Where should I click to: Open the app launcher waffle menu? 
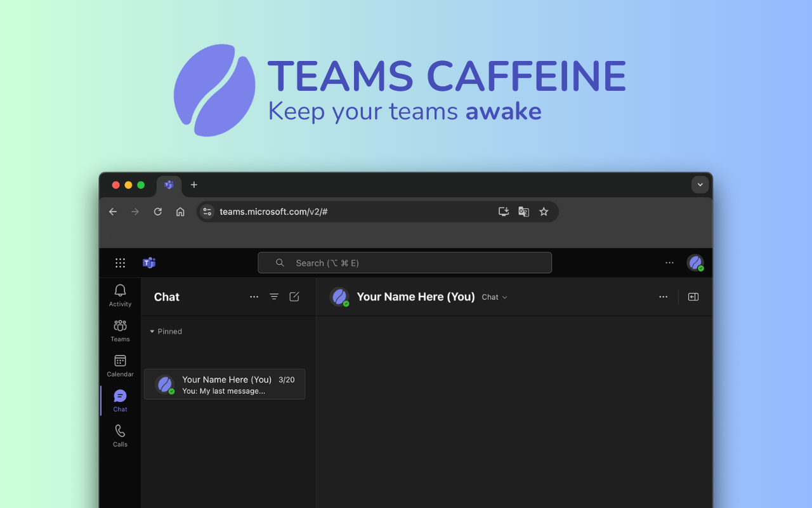tap(120, 262)
